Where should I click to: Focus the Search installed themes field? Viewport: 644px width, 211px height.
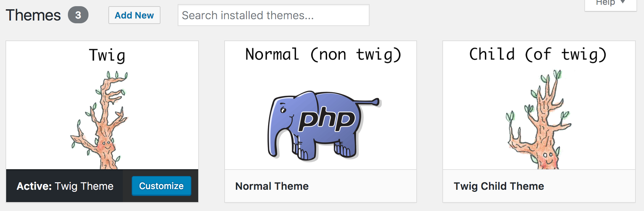tap(273, 15)
